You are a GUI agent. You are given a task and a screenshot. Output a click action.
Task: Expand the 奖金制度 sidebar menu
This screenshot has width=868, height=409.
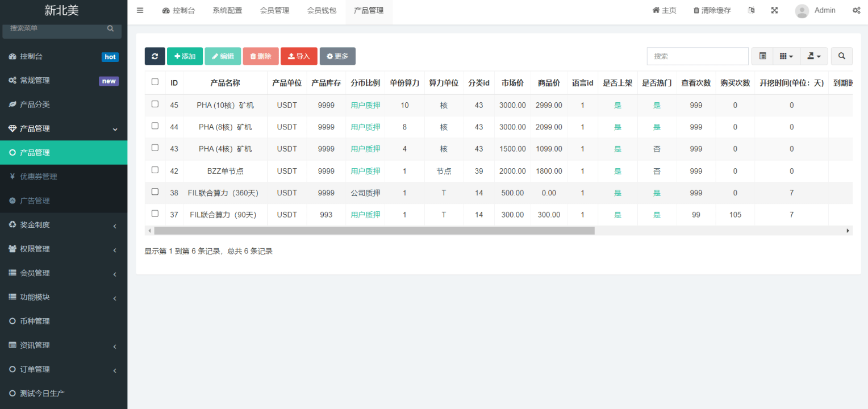point(64,225)
